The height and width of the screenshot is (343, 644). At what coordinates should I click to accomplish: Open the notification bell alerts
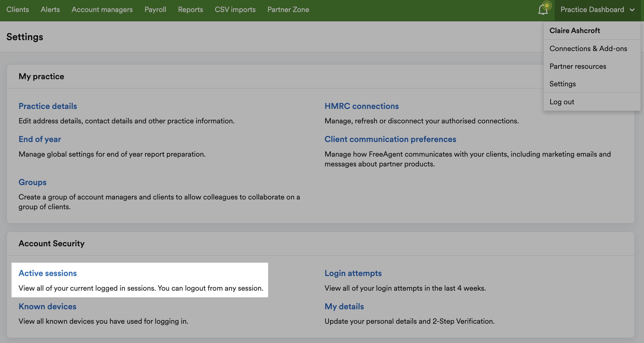(543, 10)
